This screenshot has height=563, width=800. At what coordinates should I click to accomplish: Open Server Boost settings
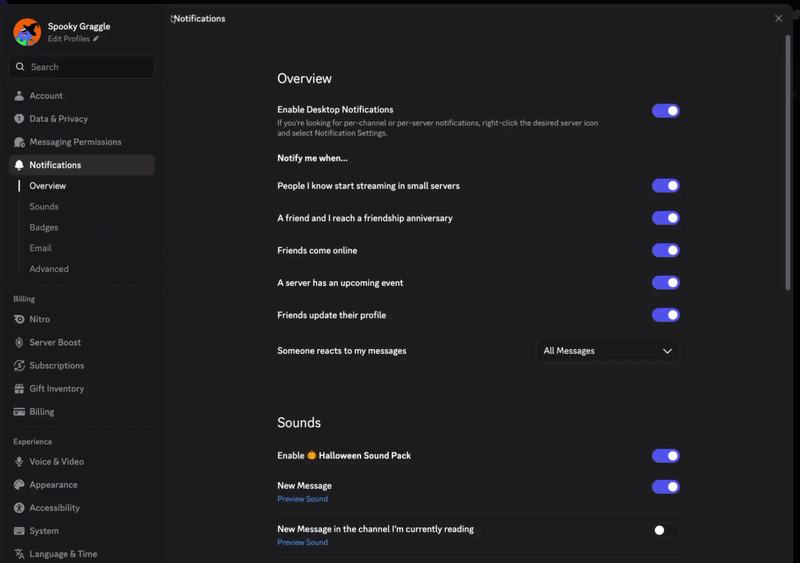tap(82, 342)
